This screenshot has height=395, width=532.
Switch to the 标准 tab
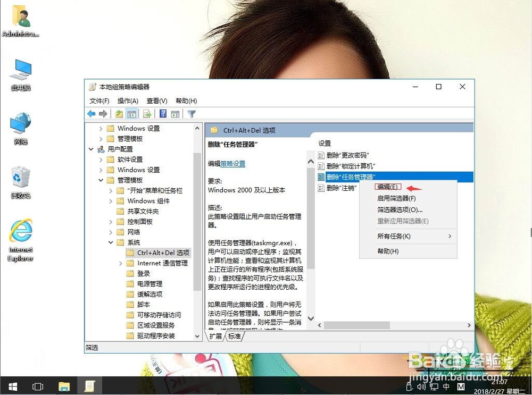pos(234,336)
